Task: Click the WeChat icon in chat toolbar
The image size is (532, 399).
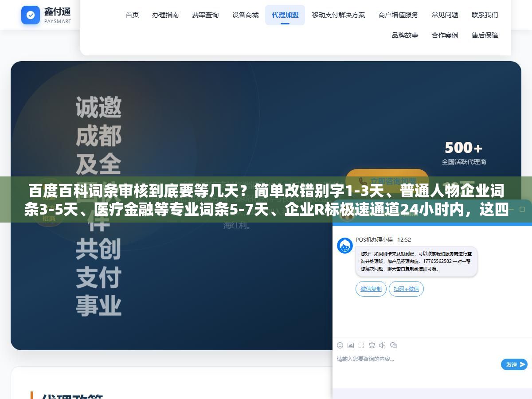Action: 394,345
